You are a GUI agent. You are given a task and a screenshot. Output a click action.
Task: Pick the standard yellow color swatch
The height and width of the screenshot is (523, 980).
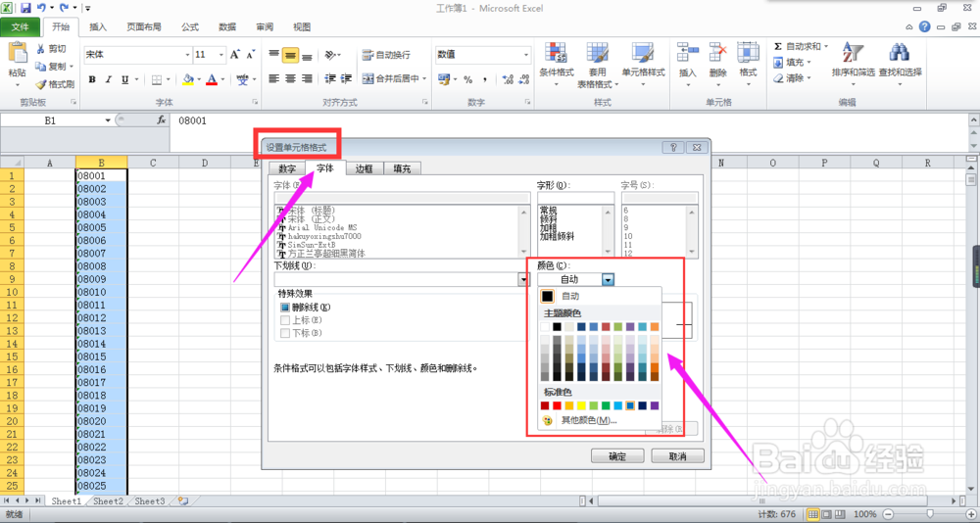coord(581,406)
